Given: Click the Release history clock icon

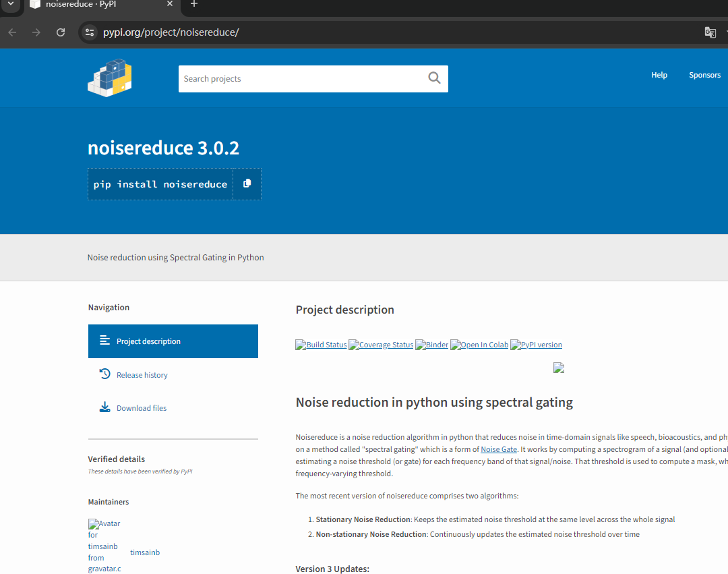Looking at the screenshot, I should click(105, 374).
